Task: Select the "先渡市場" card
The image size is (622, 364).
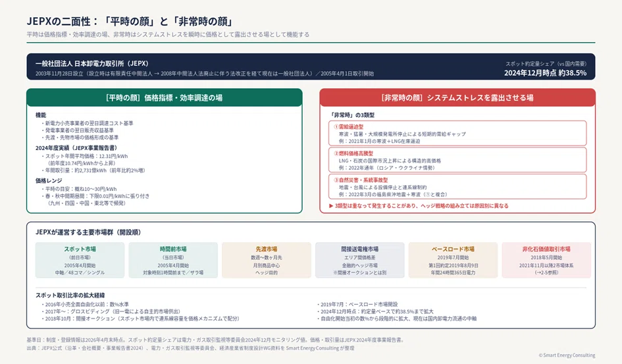Action: tap(267, 260)
